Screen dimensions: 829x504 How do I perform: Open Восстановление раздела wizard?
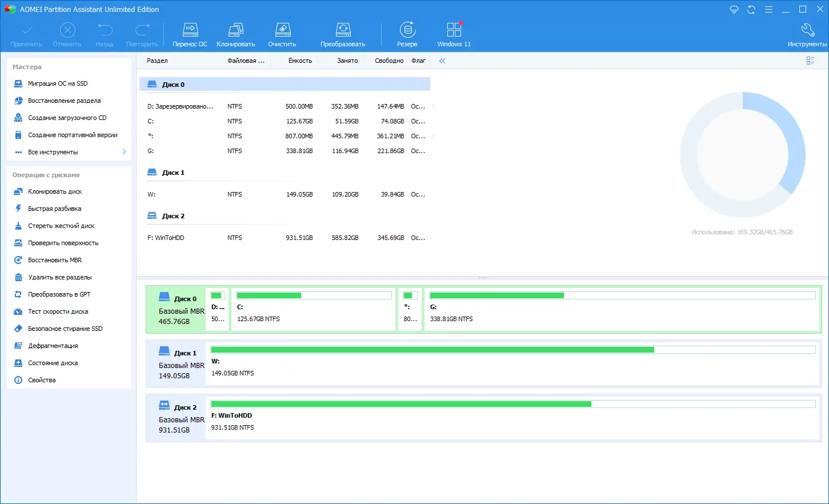coord(64,101)
